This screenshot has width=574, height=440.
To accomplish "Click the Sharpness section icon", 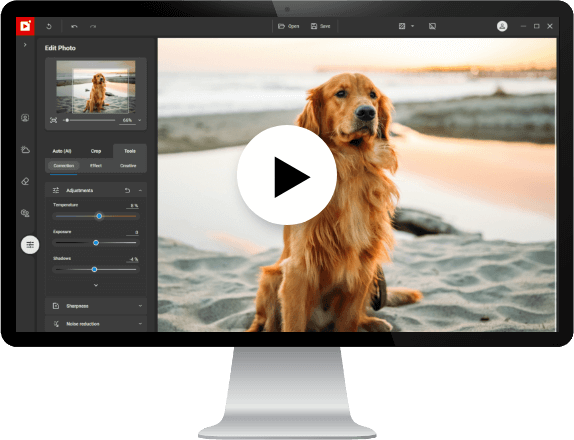I will click(x=56, y=306).
